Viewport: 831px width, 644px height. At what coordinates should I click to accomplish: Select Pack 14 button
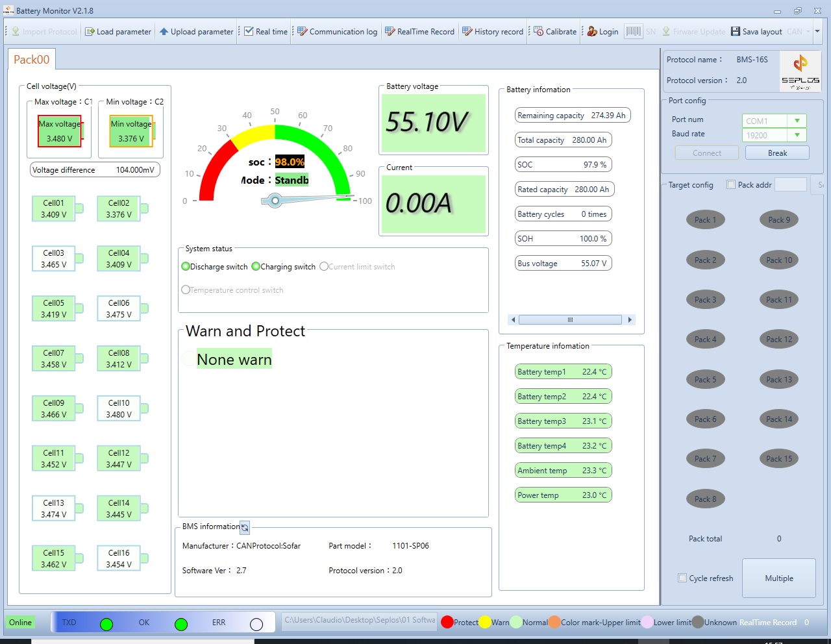[x=779, y=419]
